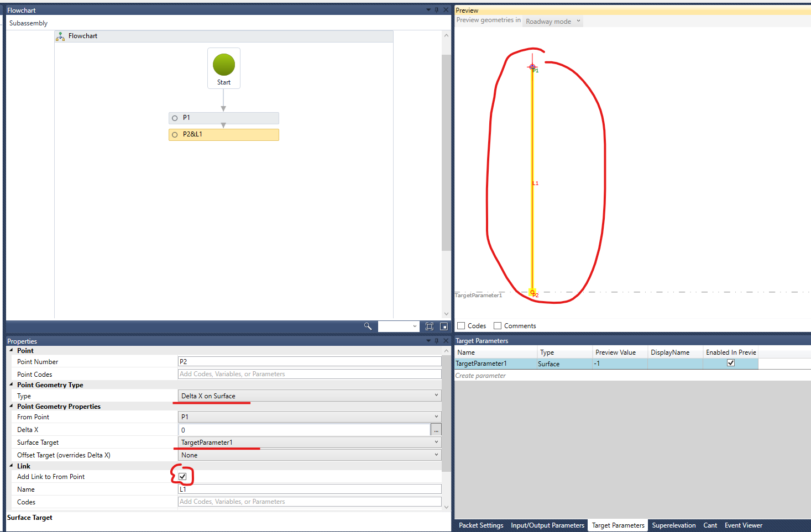This screenshot has width=811, height=532.
Task: Click the Subassembly breadcrumb label
Action: [29, 23]
